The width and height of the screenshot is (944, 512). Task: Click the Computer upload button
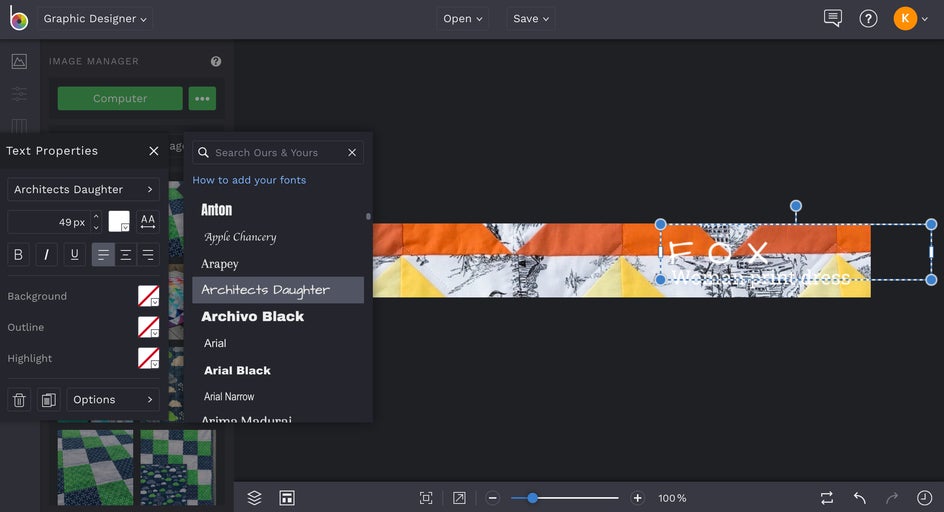click(x=120, y=98)
